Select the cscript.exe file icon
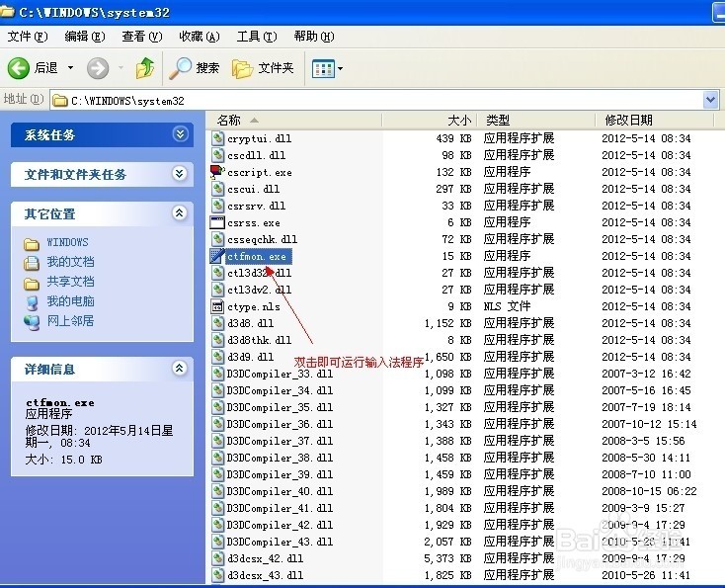This screenshot has width=725, height=588. coord(218,172)
